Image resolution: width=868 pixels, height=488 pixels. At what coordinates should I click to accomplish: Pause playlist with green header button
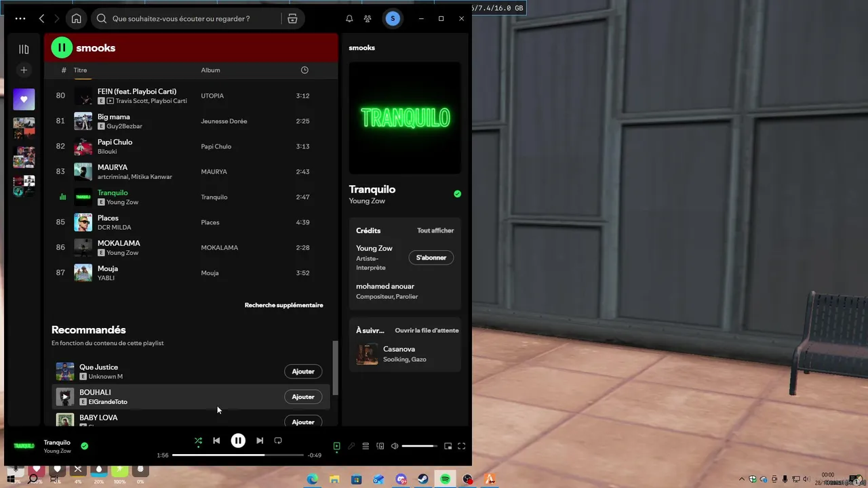pyautogui.click(x=62, y=47)
